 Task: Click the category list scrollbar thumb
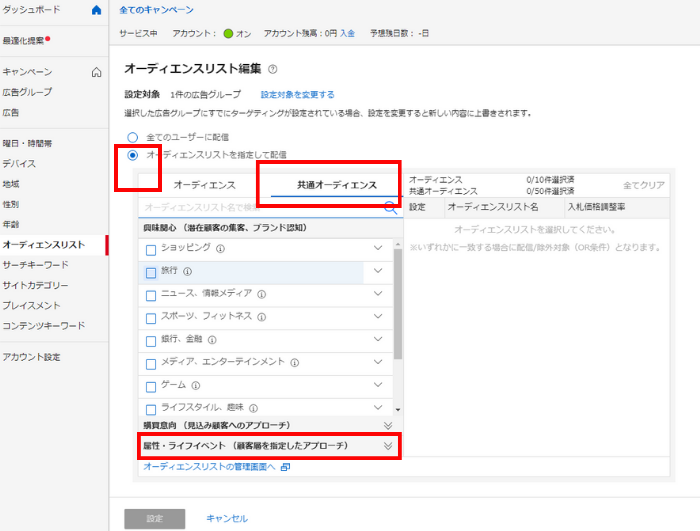tap(398, 304)
